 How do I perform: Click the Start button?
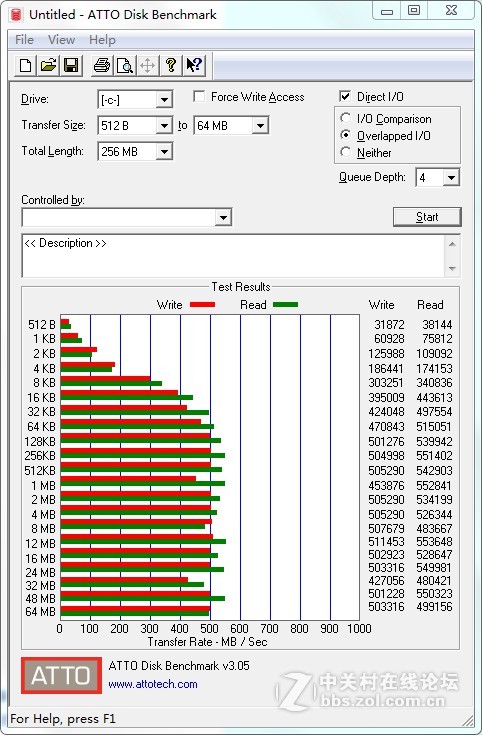[x=427, y=217]
